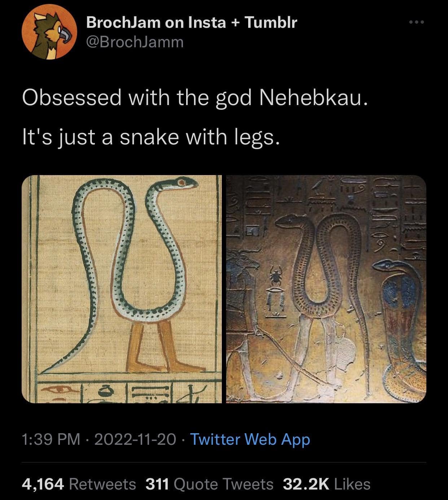Click the @BrochJamm handle
The height and width of the screenshot is (500, 448).
click(135, 43)
